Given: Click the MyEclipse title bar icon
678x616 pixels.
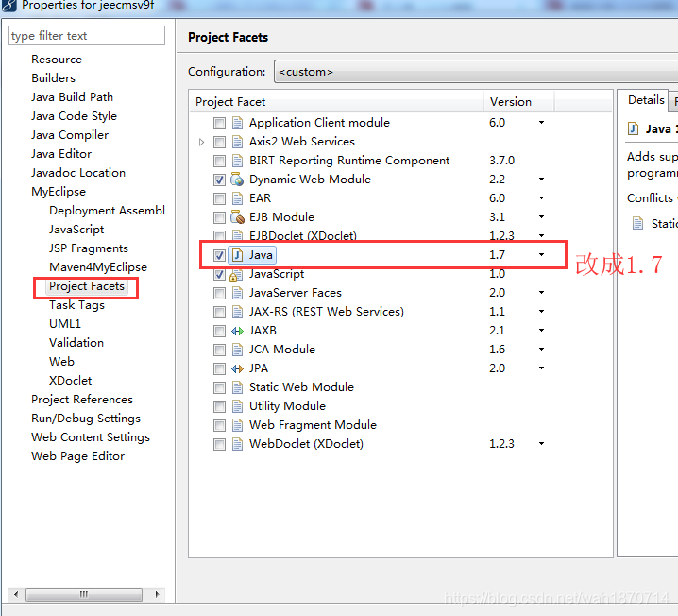Looking at the screenshot, I should [x=9, y=6].
